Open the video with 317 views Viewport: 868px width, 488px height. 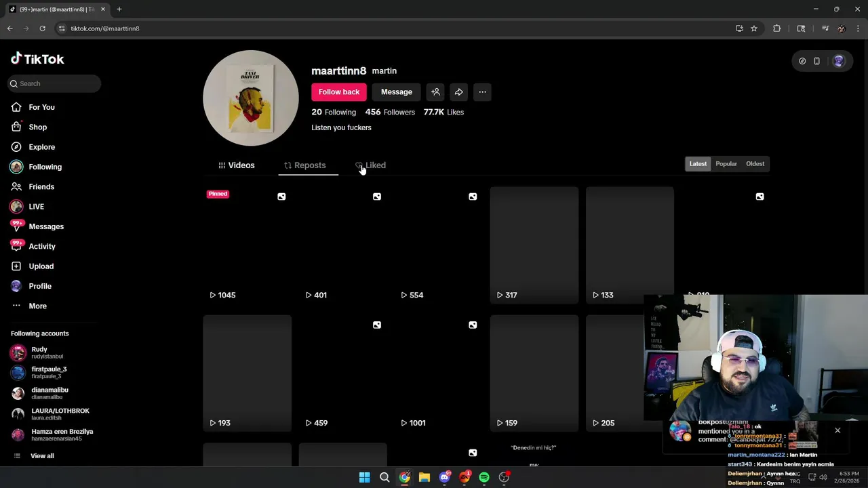point(534,245)
